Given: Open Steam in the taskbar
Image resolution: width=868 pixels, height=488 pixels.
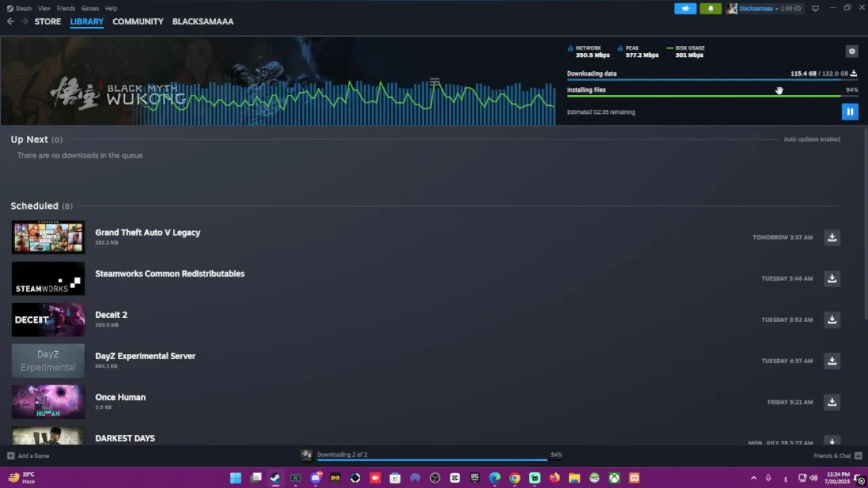Looking at the screenshot, I should tap(275, 478).
